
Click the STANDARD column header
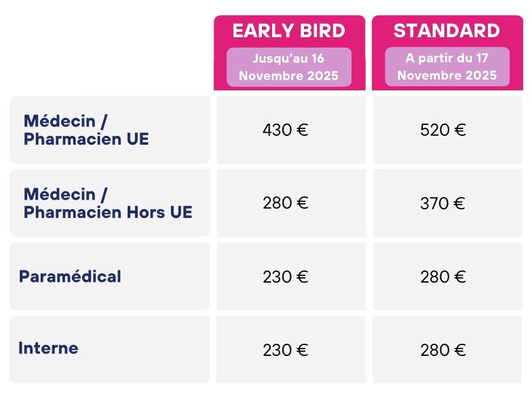(446, 31)
